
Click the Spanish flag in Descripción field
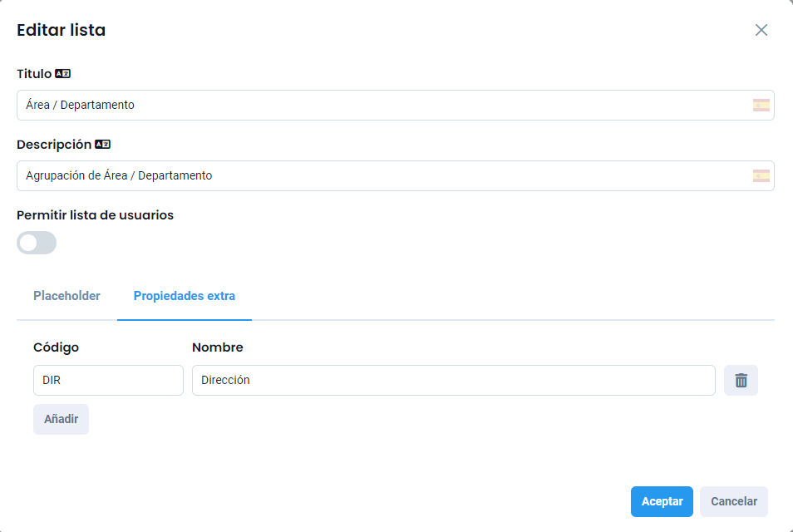coord(761,176)
